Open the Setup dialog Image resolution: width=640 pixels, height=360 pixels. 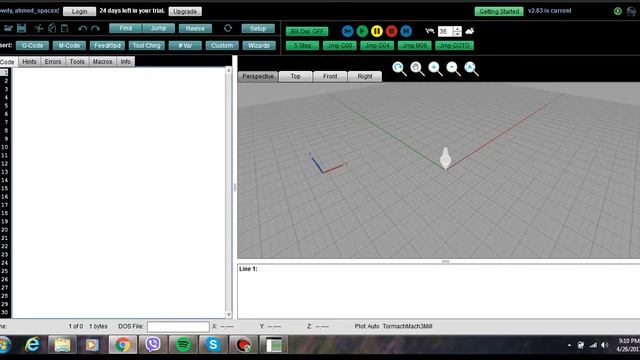click(x=258, y=28)
